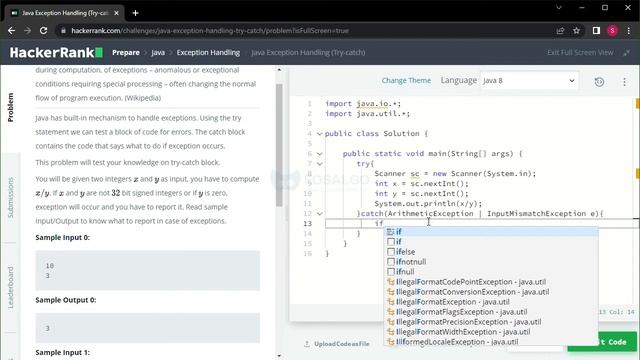The image size is (640, 360).
Task: Click the reset code history icon
Action: point(599,82)
